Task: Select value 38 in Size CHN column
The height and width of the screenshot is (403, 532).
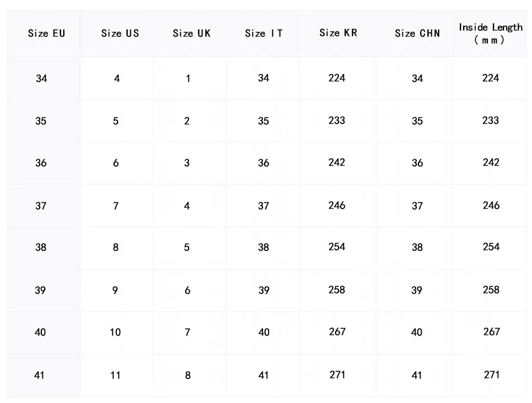Action: 417,248
